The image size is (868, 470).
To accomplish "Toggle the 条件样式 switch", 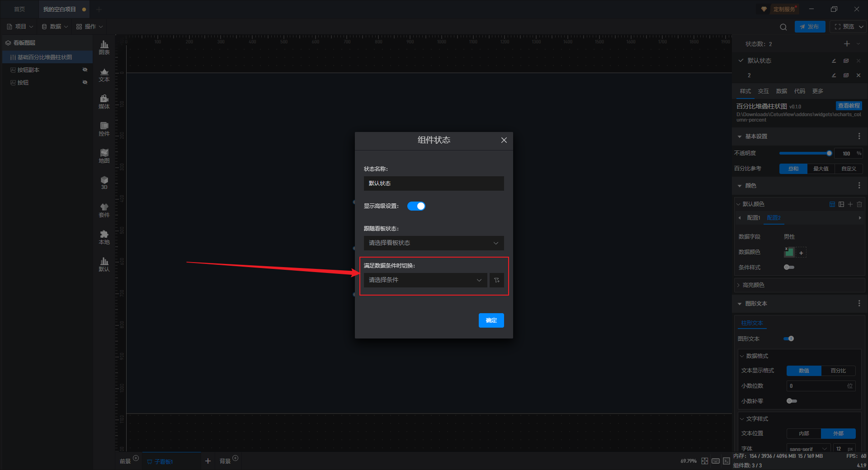I will [x=789, y=268].
